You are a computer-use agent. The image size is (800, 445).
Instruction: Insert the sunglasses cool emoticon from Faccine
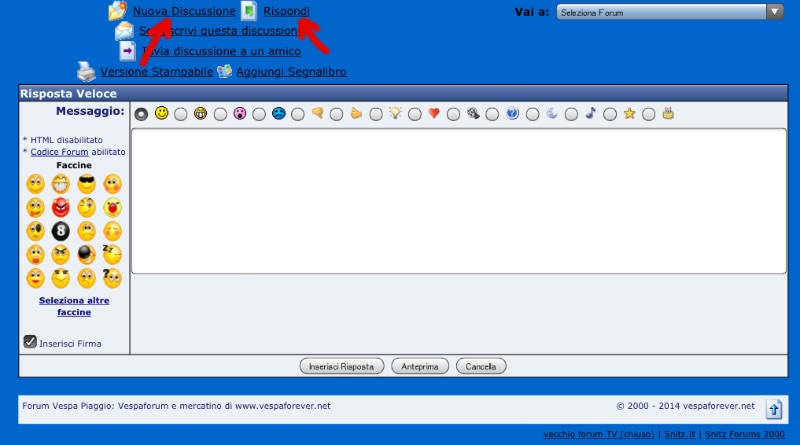[87, 184]
